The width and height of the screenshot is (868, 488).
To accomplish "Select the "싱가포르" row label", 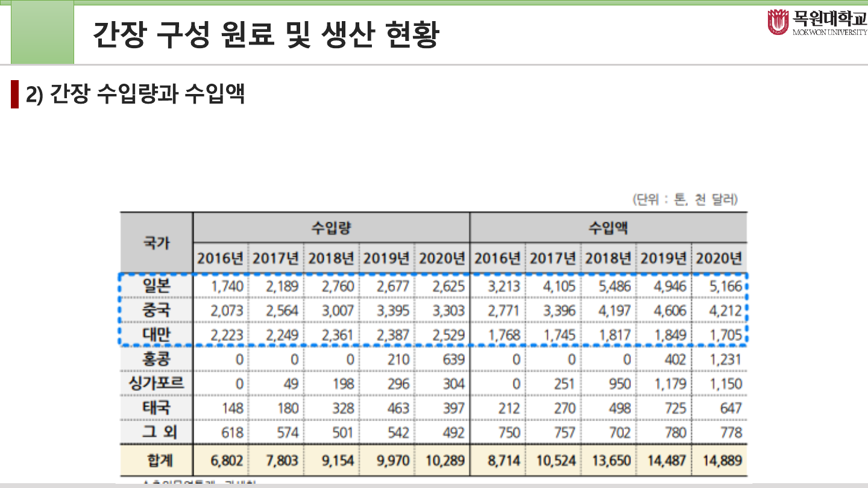I will [156, 383].
